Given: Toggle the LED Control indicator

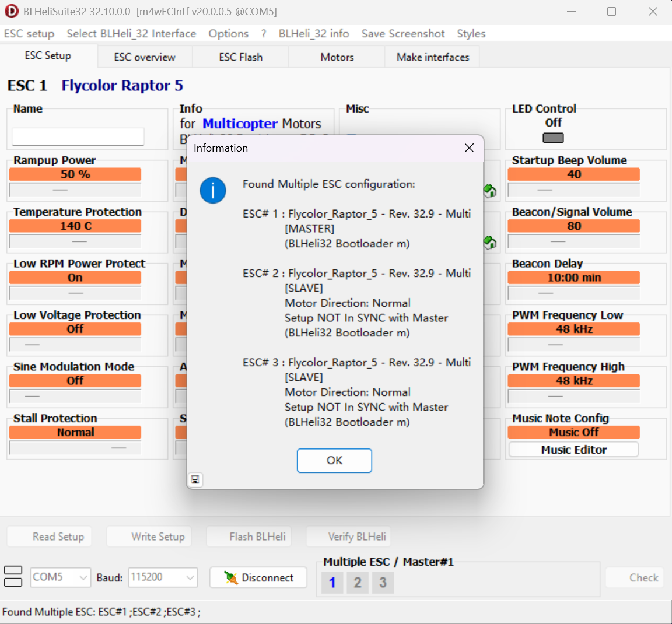Looking at the screenshot, I should (x=553, y=138).
